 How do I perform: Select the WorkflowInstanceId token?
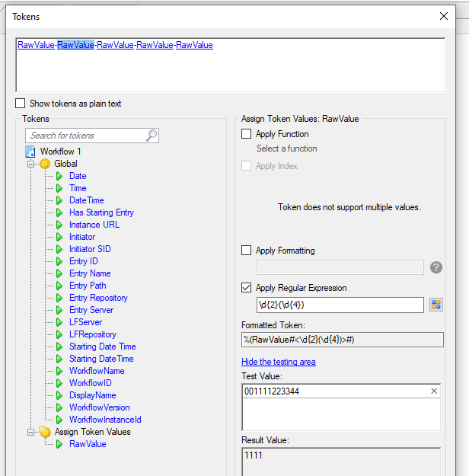pos(105,420)
